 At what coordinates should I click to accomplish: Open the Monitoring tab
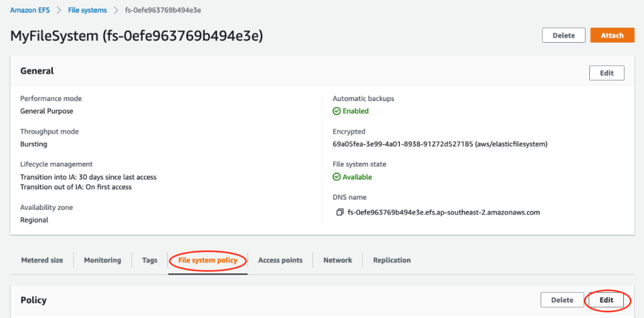click(x=103, y=260)
